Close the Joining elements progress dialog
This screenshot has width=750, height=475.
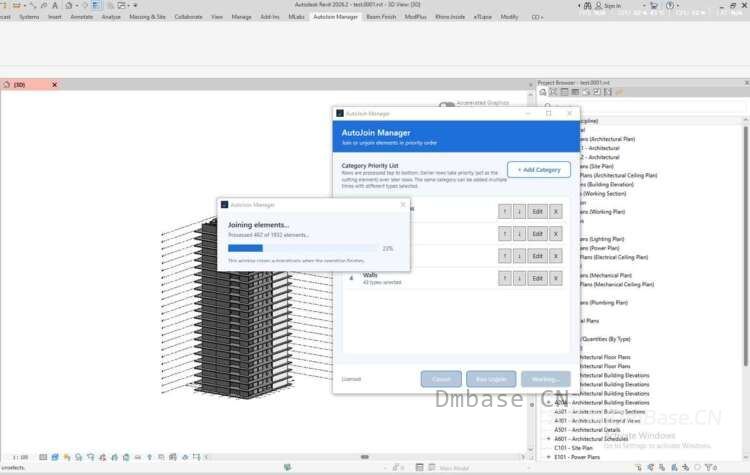pyautogui.click(x=403, y=205)
